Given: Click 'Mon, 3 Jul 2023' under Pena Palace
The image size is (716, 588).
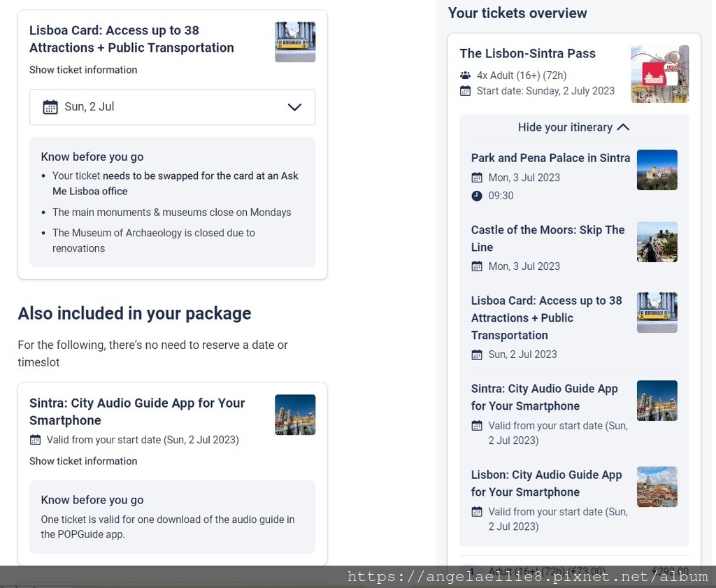Looking at the screenshot, I should point(524,178).
